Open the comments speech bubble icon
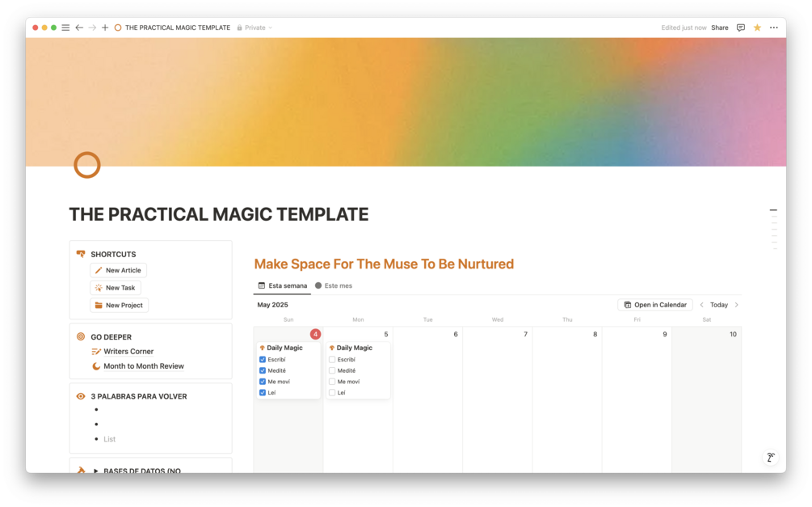This screenshot has height=507, width=812. (741, 27)
